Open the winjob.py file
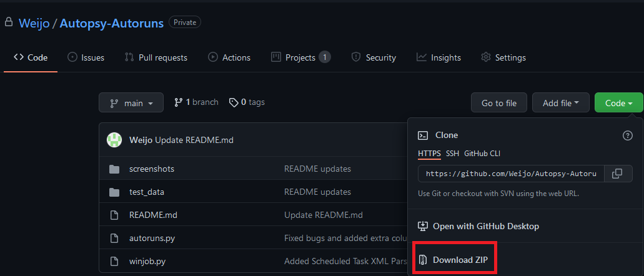The width and height of the screenshot is (644, 276). point(147,261)
